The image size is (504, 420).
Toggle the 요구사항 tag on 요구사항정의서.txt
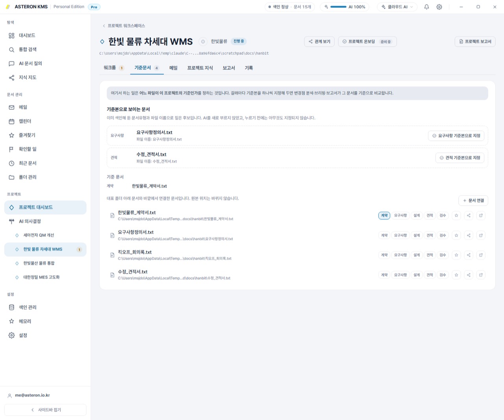[x=400, y=235]
